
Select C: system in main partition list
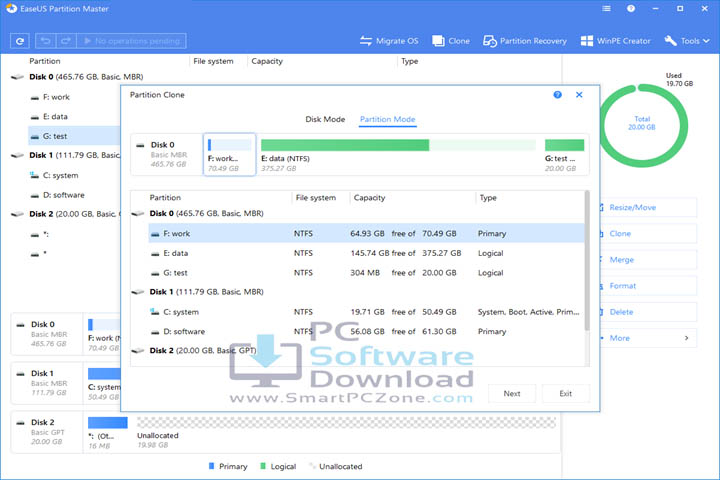(x=60, y=175)
